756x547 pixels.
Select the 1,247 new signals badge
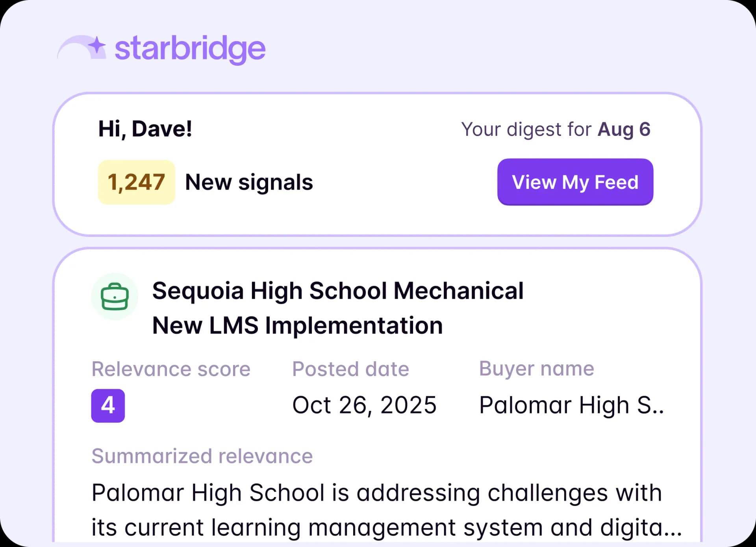(136, 182)
